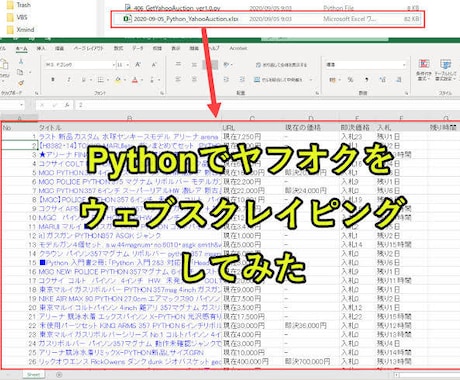Click the Decrease Indent icon

click(x=226, y=79)
